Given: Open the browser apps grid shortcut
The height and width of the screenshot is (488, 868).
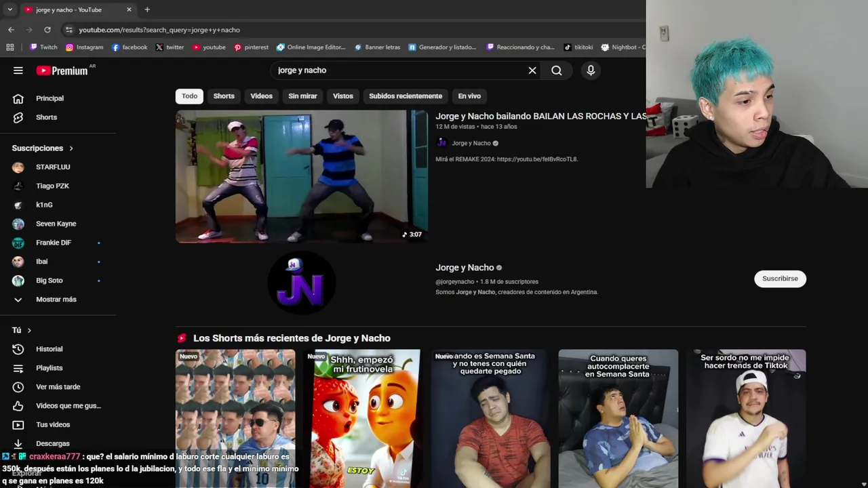Looking at the screenshot, I should pyautogui.click(x=10, y=47).
